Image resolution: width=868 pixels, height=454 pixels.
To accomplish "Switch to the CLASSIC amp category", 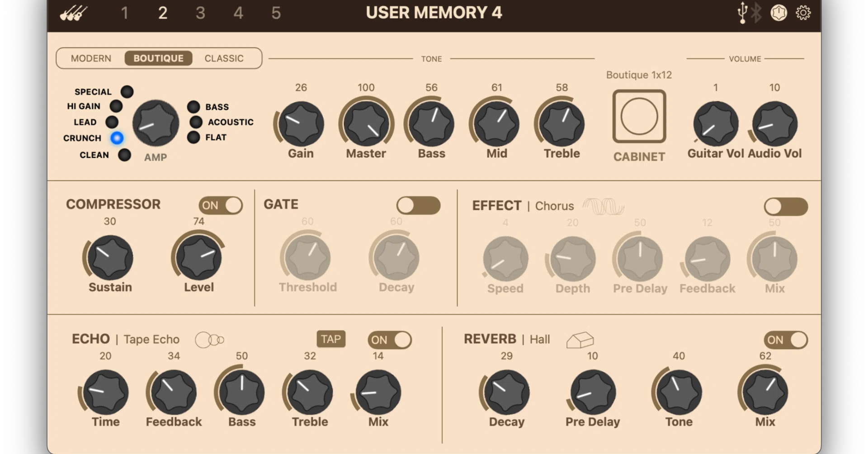I will [x=224, y=58].
